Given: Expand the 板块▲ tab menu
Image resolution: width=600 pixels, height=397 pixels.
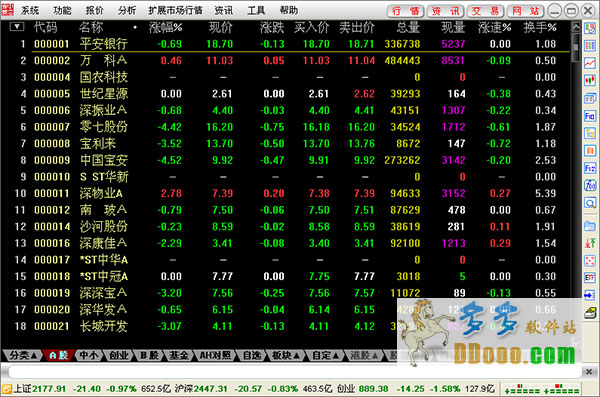Looking at the screenshot, I should click(285, 356).
